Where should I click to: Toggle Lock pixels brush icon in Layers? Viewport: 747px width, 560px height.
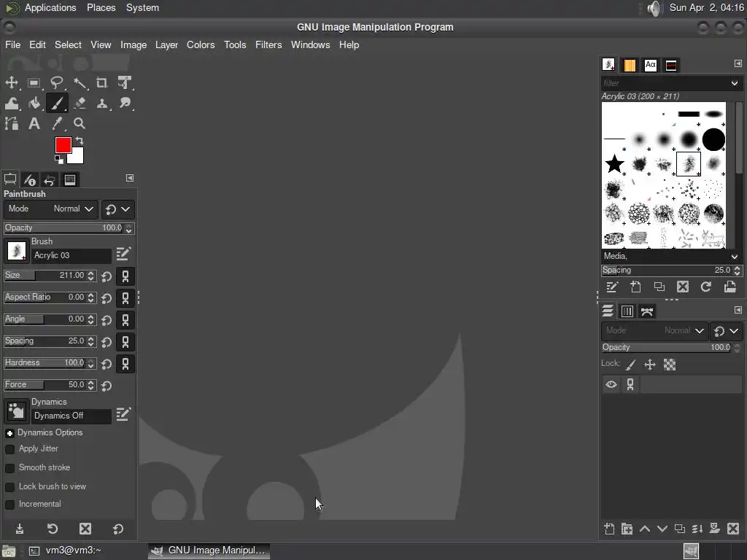631,365
